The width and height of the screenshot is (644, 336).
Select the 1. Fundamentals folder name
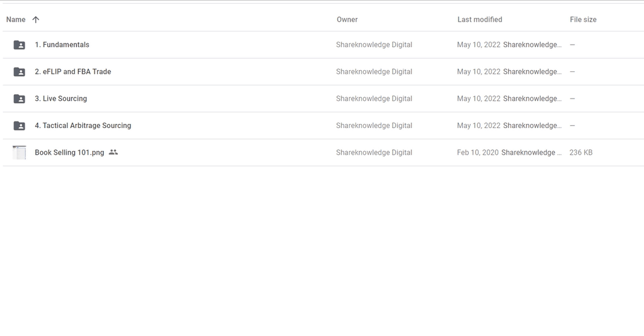(x=62, y=45)
